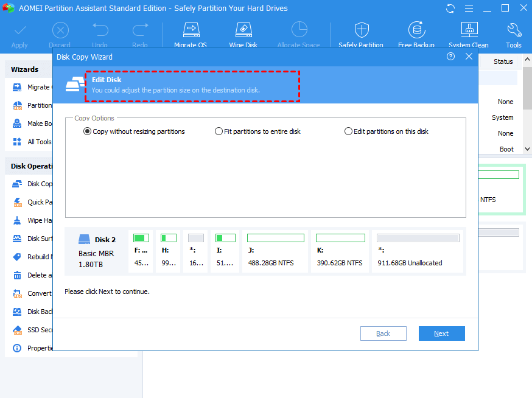Select Migrate wizard in sidebar
The height and width of the screenshot is (398, 532).
(x=33, y=87)
